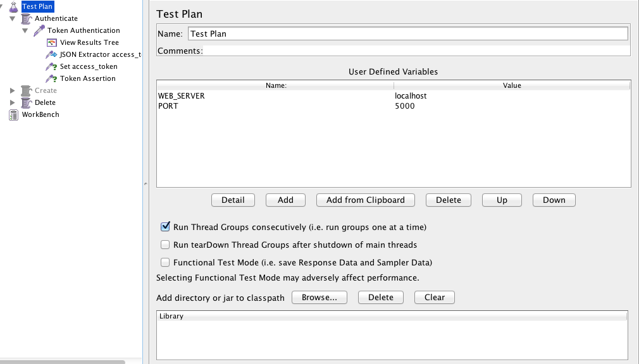Expand the Create thread group node
This screenshot has width=639, height=364.
point(13,90)
